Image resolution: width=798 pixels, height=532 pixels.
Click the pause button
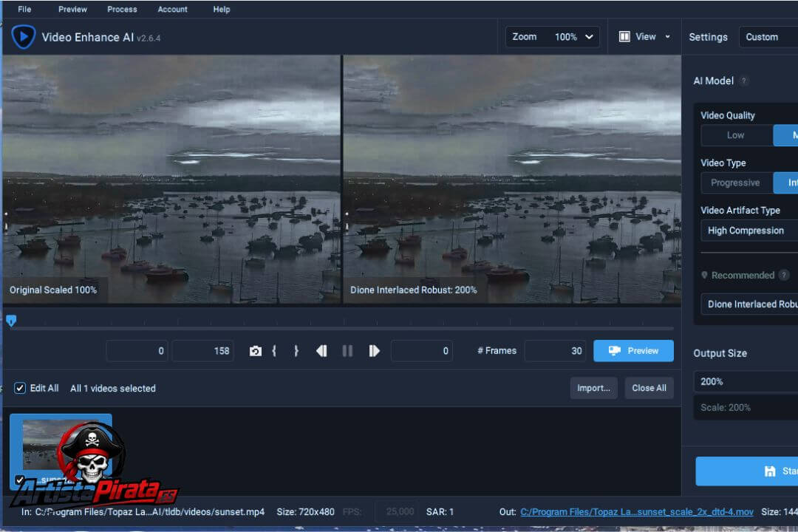[347, 351]
